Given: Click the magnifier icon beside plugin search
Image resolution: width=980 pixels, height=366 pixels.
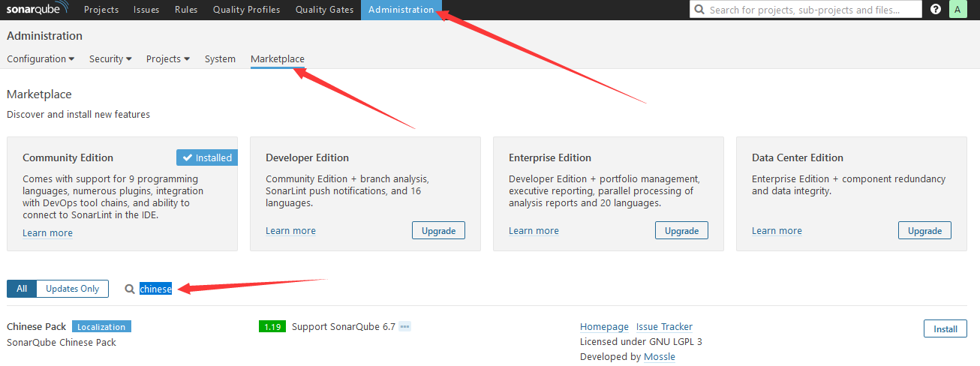Looking at the screenshot, I should (130, 289).
